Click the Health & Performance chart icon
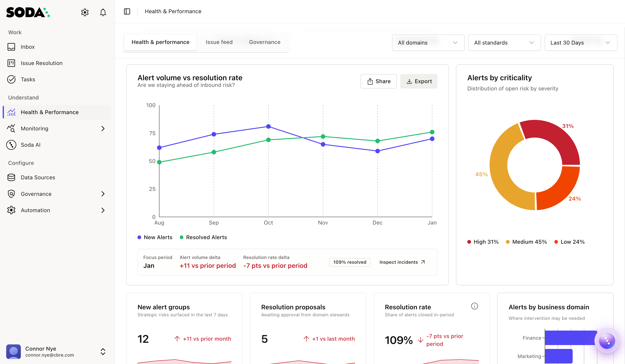625x364 pixels. click(11, 112)
